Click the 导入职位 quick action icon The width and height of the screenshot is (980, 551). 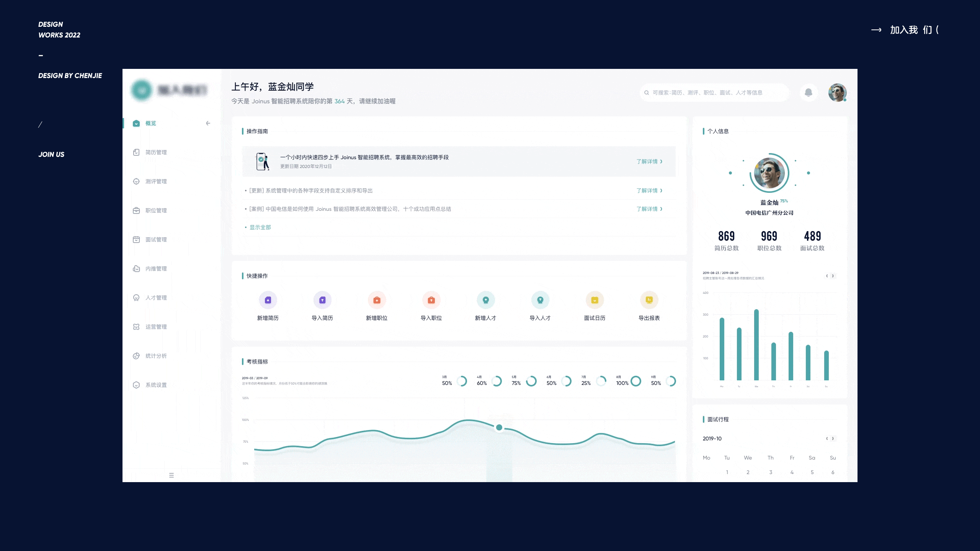[x=431, y=300]
